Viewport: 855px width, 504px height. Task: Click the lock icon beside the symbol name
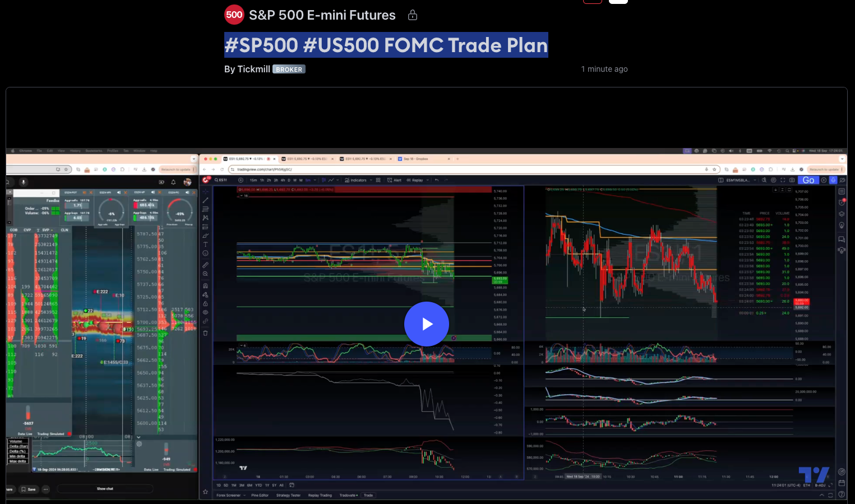tap(413, 15)
